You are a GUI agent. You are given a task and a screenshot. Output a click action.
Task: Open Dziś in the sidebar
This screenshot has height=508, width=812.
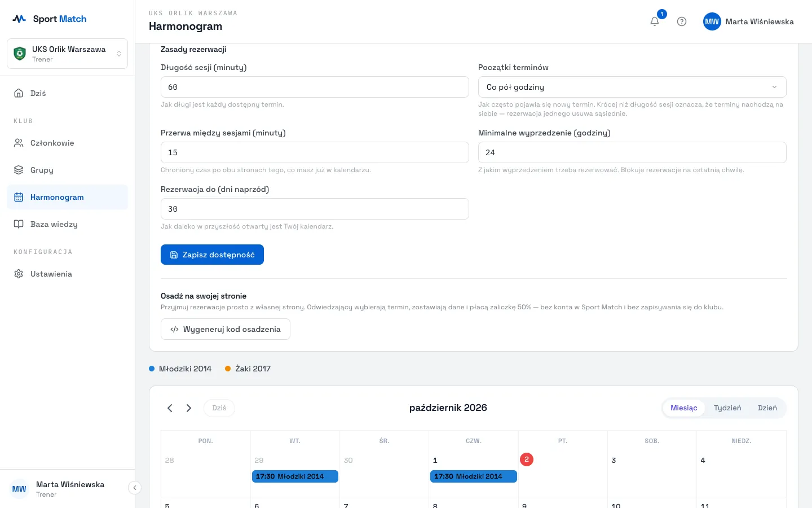click(x=67, y=93)
